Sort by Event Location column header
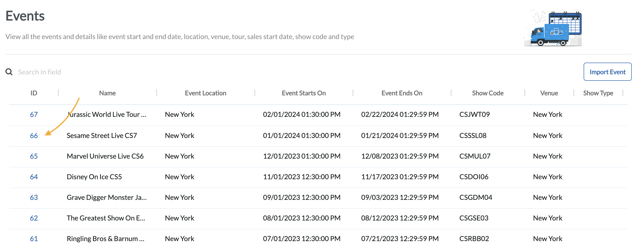 point(205,93)
